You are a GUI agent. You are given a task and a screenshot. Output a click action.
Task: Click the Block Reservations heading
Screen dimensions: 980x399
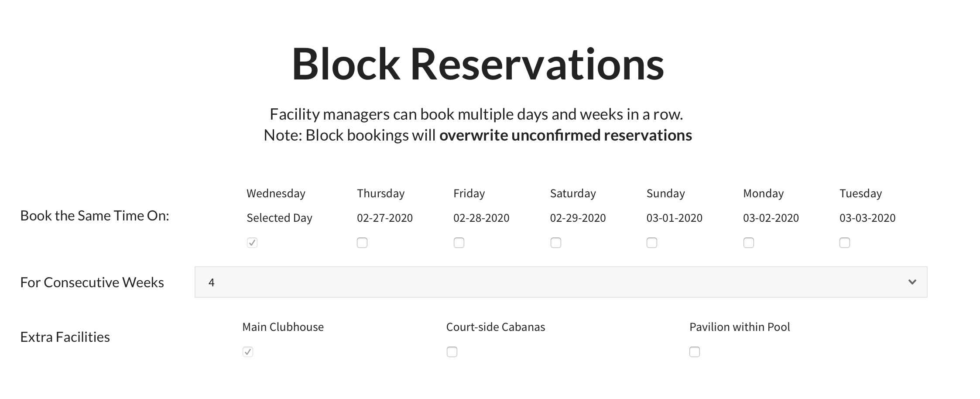478,64
